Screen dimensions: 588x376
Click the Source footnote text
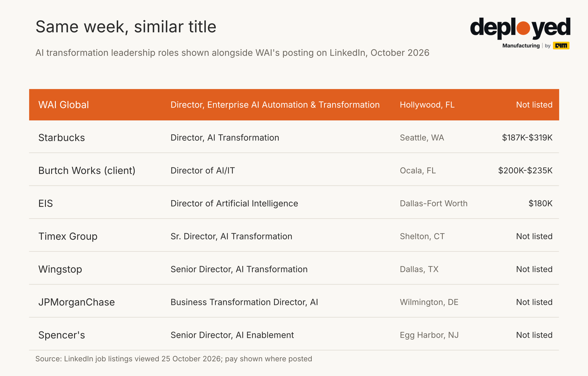pyautogui.click(x=174, y=359)
